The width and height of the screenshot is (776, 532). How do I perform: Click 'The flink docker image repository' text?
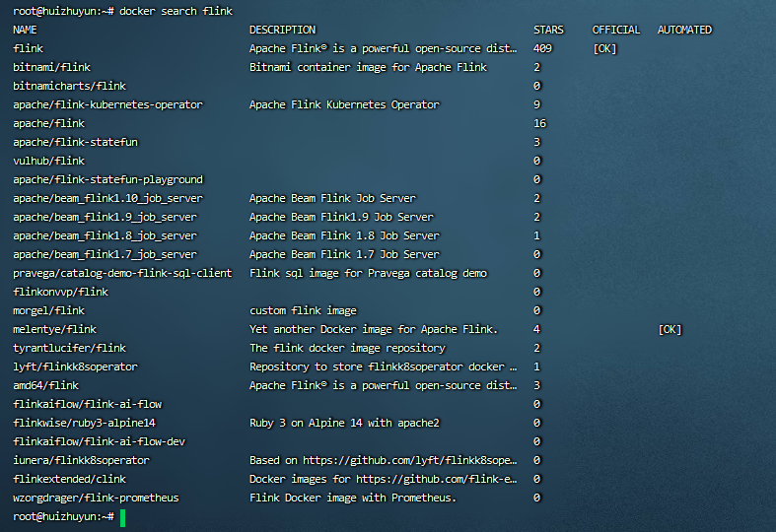click(347, 348)
